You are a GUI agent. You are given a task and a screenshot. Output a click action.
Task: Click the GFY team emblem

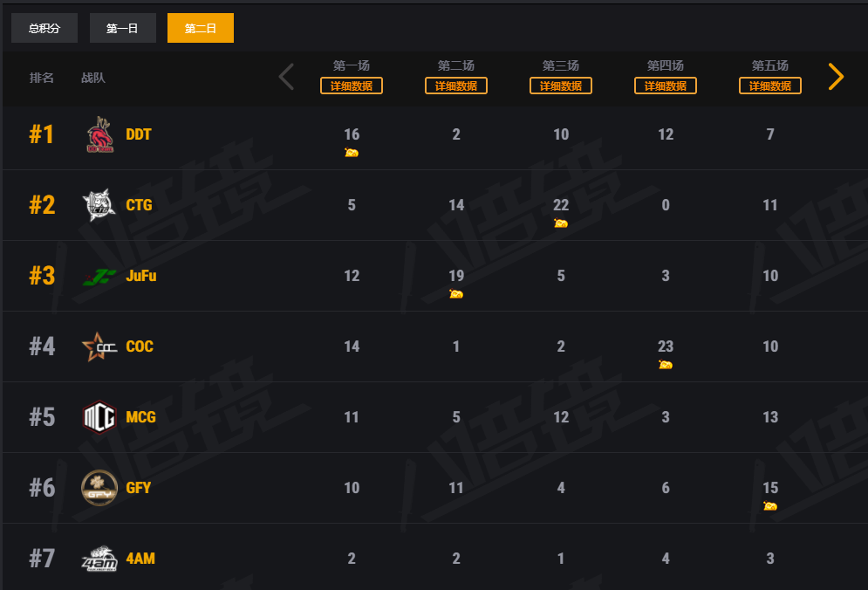pyautogui.click(x=99, y=488)
